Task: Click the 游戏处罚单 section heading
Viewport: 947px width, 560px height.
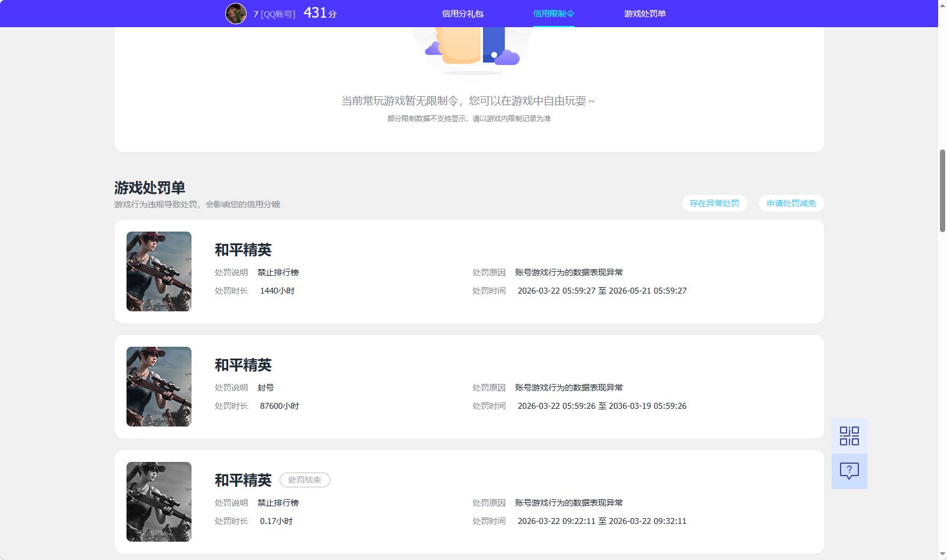Action: [x=150, y=188]
